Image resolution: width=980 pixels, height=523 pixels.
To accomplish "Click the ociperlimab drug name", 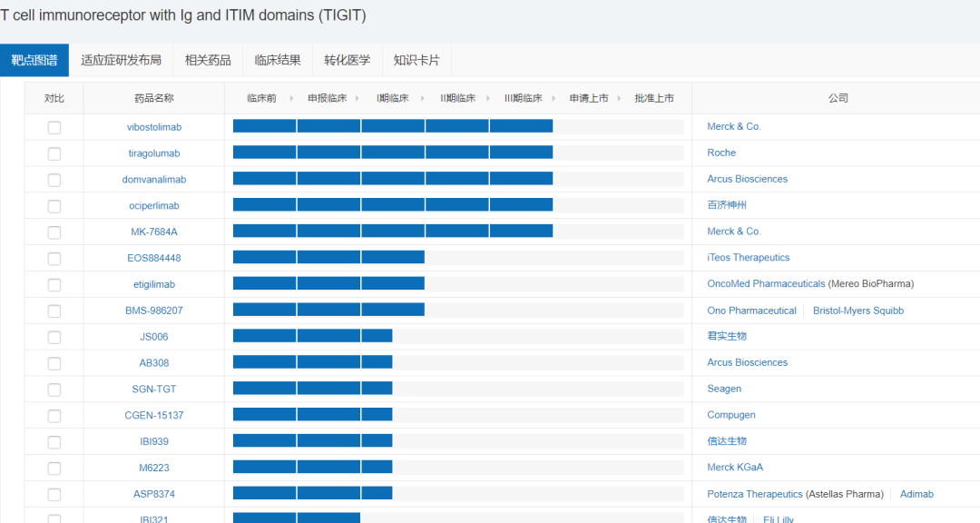I will tap(154, 206).
